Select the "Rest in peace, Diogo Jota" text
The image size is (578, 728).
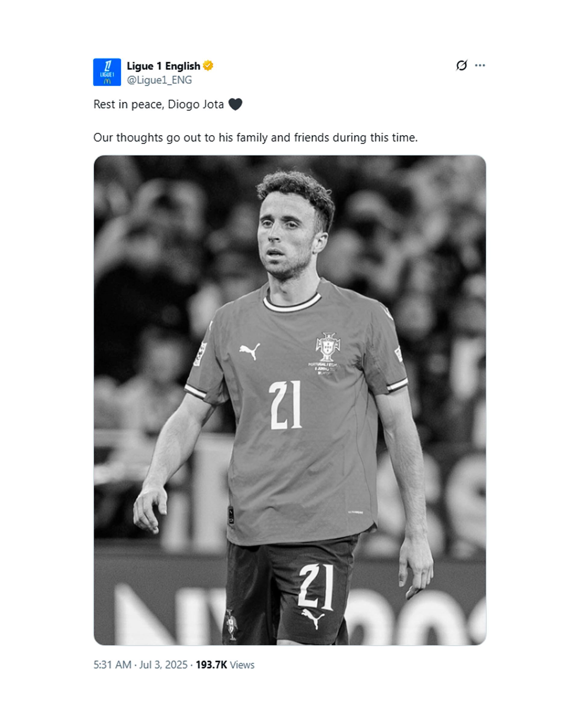[158, 104]
